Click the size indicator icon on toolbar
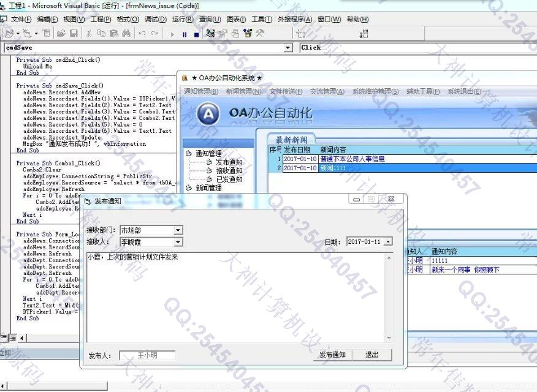Image resolution: width=537 pixels, height=392 pixels. [364, 34]
